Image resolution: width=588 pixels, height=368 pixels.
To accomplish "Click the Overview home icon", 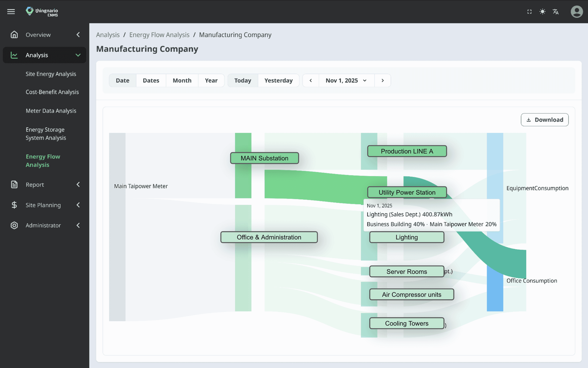I will coord(14,35).
